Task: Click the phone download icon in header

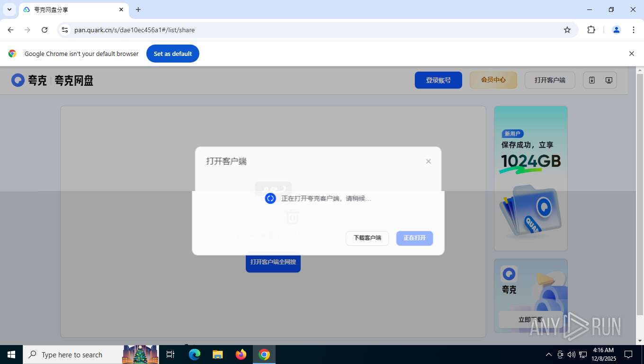Action: click(x=591, y=80)
